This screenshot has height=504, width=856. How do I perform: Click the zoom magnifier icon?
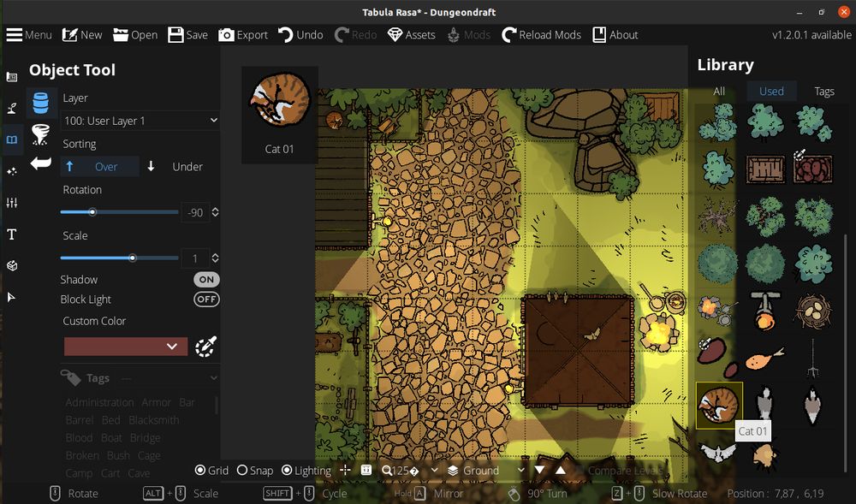click(x=387, y=470)
